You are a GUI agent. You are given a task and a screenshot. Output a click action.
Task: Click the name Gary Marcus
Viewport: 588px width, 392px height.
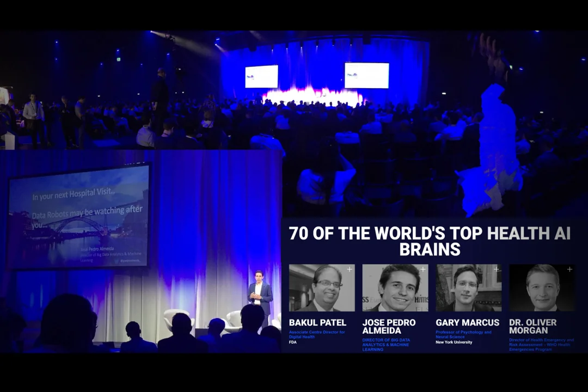tap(467, 323)
